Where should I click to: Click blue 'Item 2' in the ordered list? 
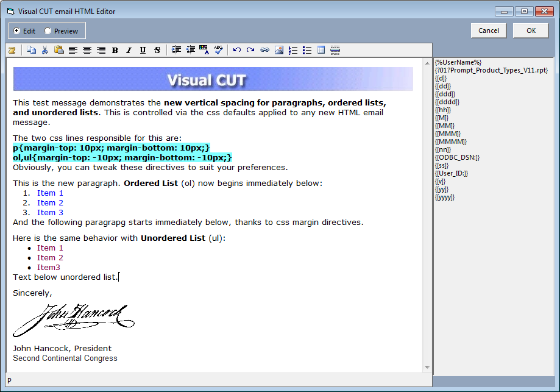point(50,202)
